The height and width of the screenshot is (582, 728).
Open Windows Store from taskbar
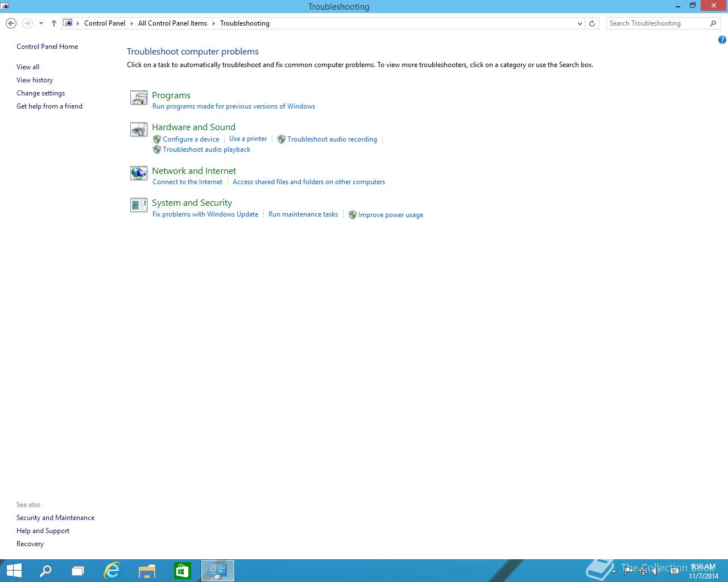coord(182,571)
